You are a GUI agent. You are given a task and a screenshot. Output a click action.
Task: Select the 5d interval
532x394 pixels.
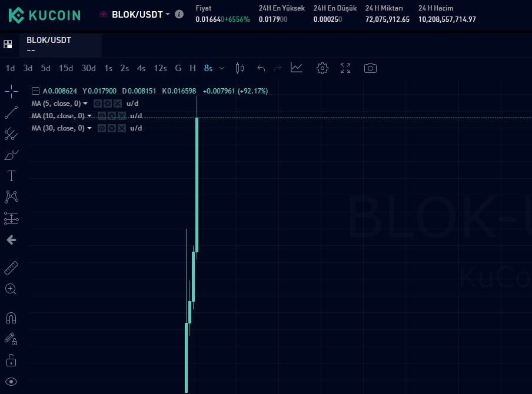click(45, 68)
